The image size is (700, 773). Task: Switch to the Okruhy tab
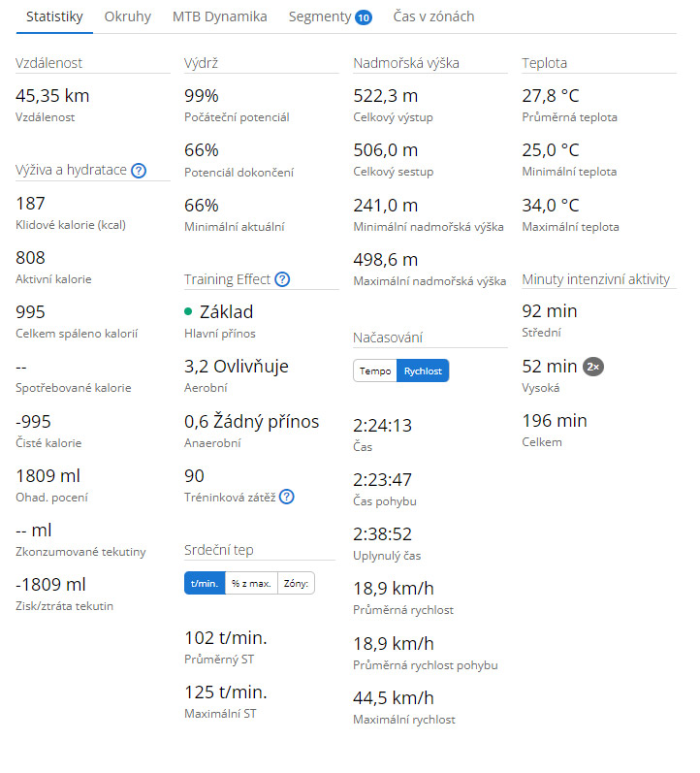tap(128, 16)
